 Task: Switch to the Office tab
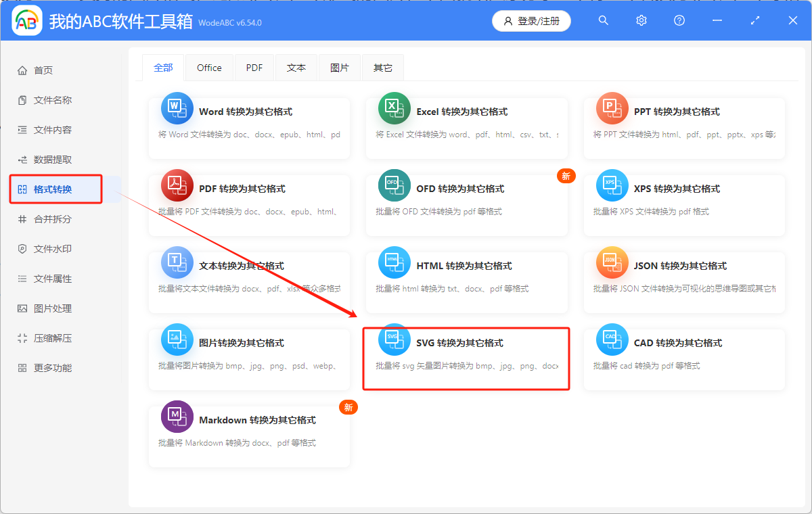(209, 67)
